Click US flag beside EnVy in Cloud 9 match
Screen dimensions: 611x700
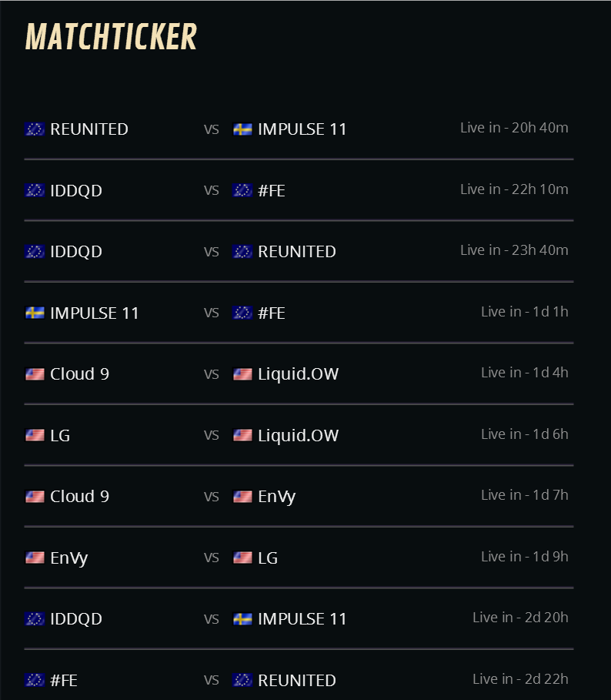(242, 497)
